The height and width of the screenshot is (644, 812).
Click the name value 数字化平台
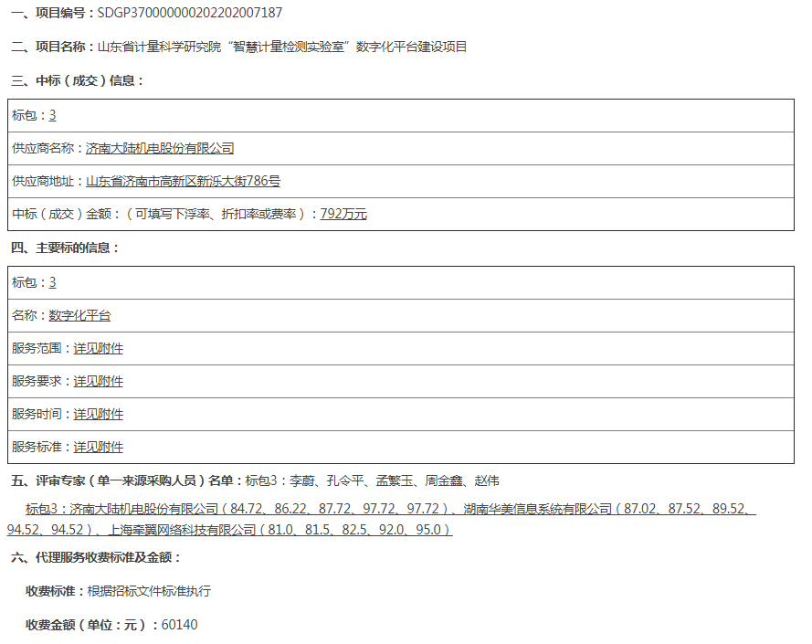tap(79, 315)
